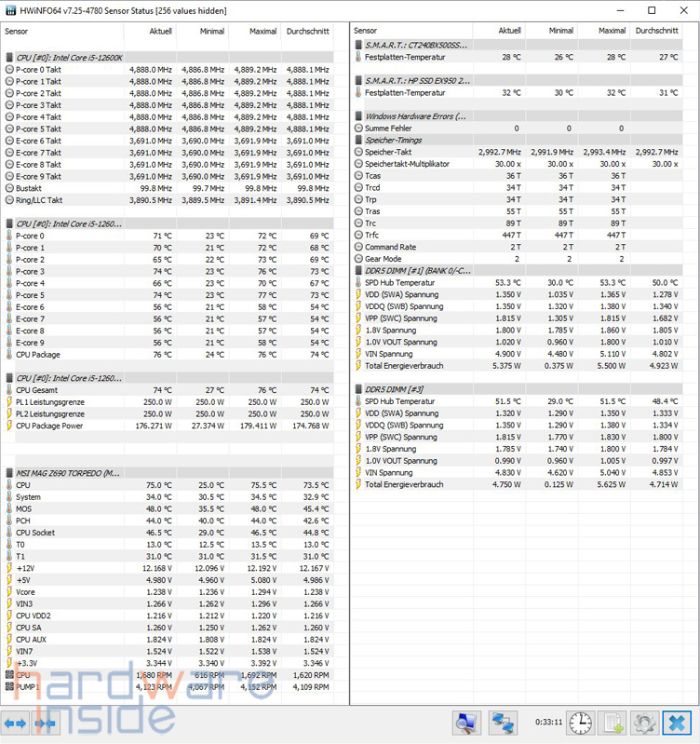Select the right pane Durchschnitt column header
Viewport: 700px width, 744px height.
coord(657,31)
